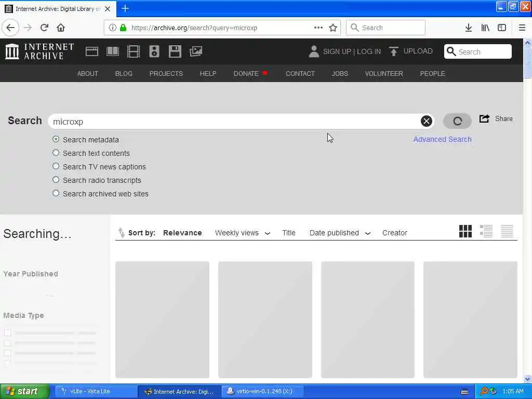
Task: Select Search radio transcripts option
Action: coord(56,180)
